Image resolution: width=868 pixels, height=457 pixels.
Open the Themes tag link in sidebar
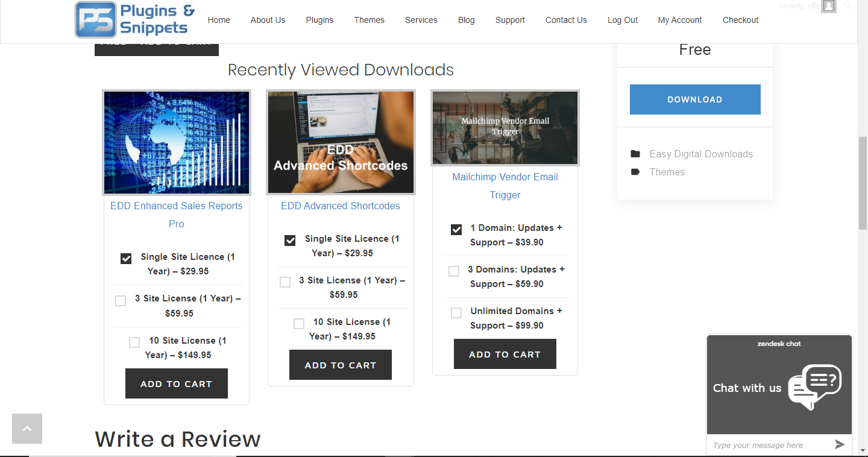667,172
